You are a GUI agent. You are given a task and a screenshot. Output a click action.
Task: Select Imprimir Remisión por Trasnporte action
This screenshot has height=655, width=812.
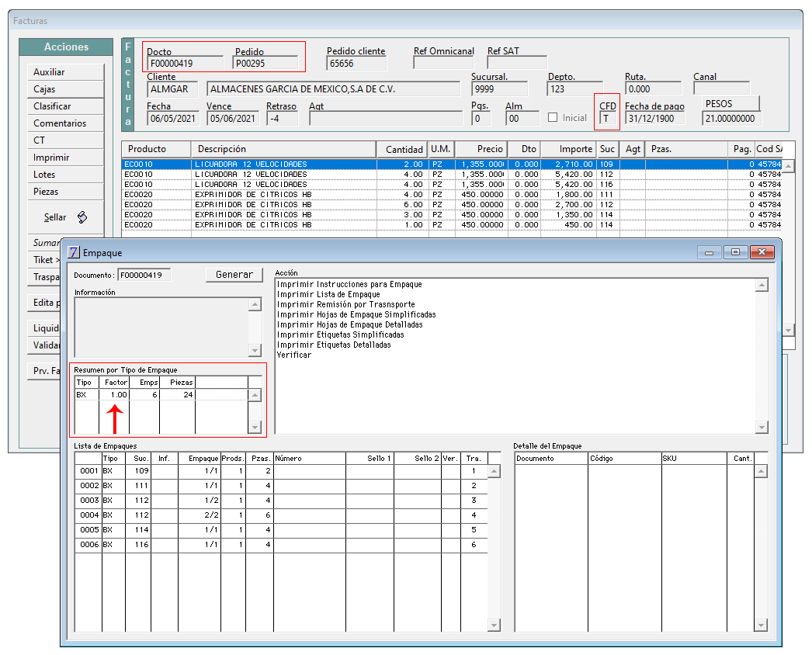346,304
